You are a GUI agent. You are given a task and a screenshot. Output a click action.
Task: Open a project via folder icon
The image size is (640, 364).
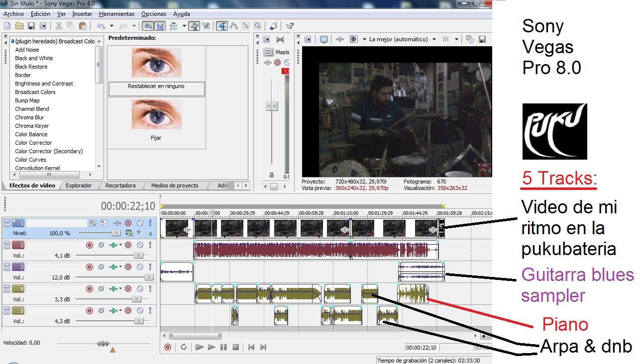click(19, 26)
